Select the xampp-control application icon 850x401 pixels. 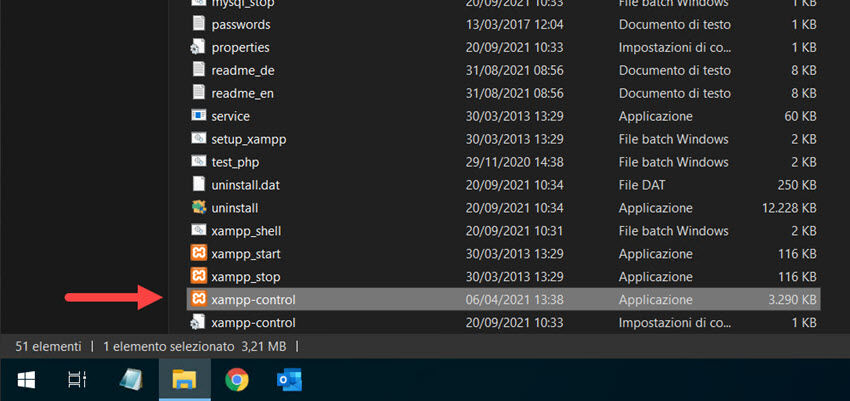[198, 299]
